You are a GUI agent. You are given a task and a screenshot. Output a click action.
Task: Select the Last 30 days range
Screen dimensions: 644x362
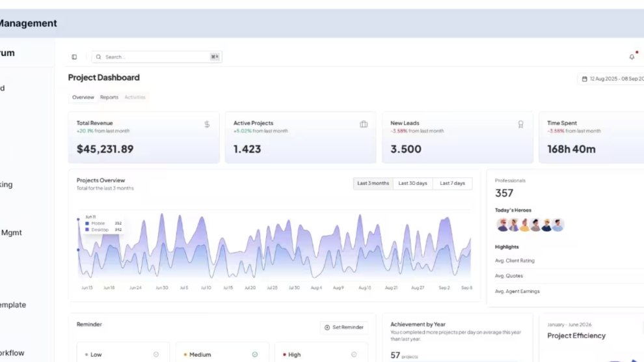point(413,183)
